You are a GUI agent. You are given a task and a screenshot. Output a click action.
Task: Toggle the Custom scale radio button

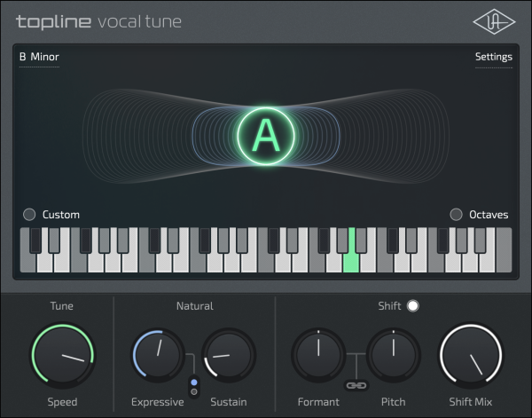pyautogui.click(x=29, y=214)
